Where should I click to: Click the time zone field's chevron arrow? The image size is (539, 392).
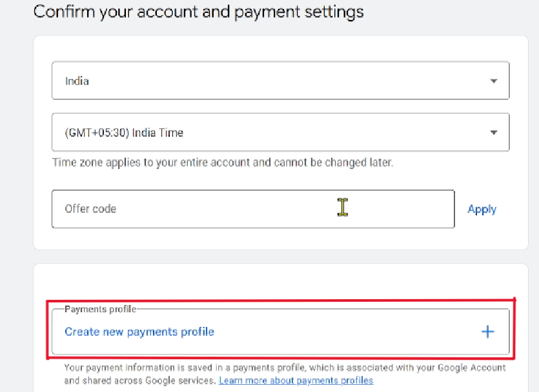pos(494,132)
